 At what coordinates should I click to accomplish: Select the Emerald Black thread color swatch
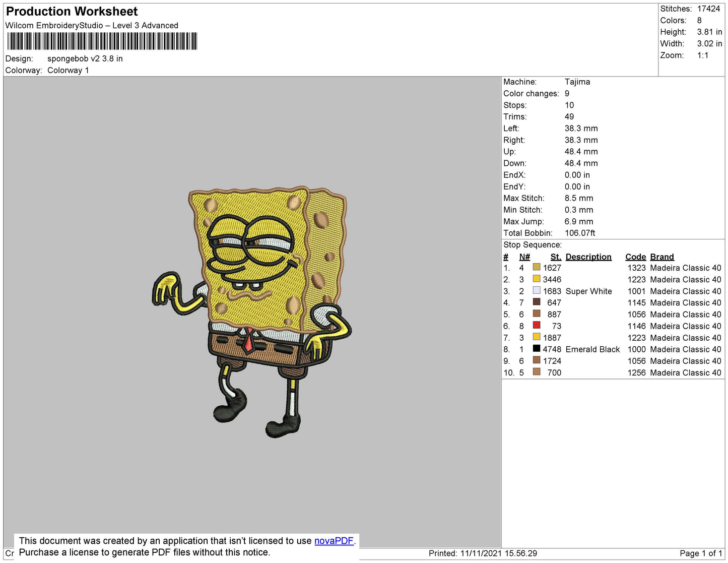(537, 349)
